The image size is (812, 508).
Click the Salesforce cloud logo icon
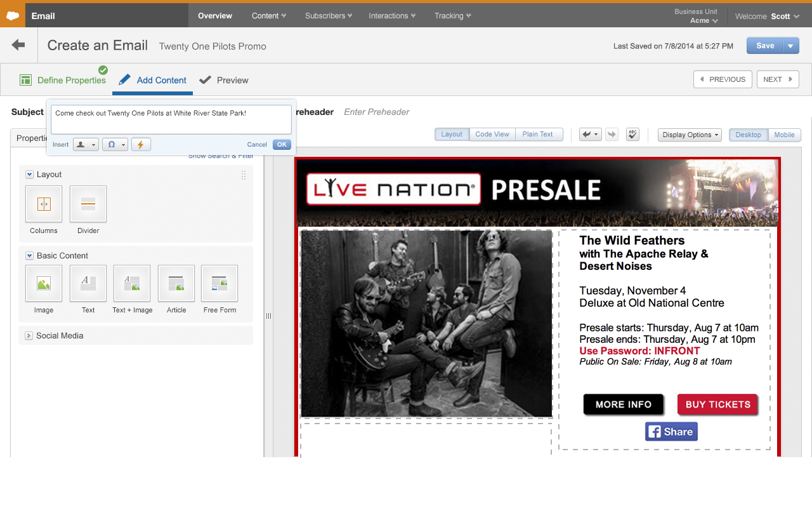pos(12,15)
